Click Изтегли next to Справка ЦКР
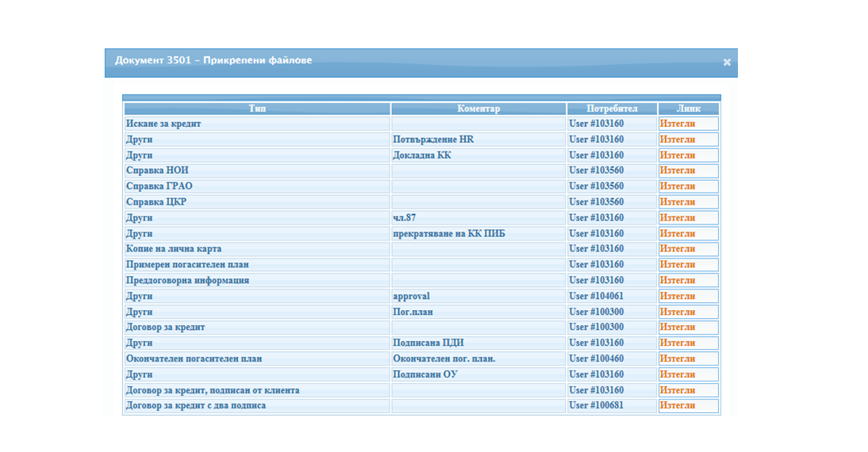The width and height of the screenshot is (868, 452). tap(677, 202)
